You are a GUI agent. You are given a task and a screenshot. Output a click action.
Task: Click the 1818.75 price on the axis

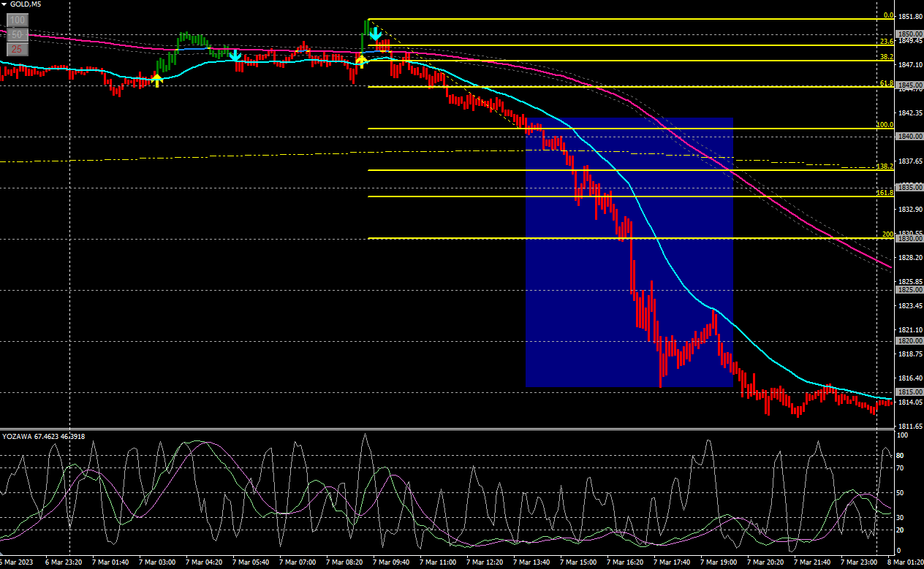(909, 354)
